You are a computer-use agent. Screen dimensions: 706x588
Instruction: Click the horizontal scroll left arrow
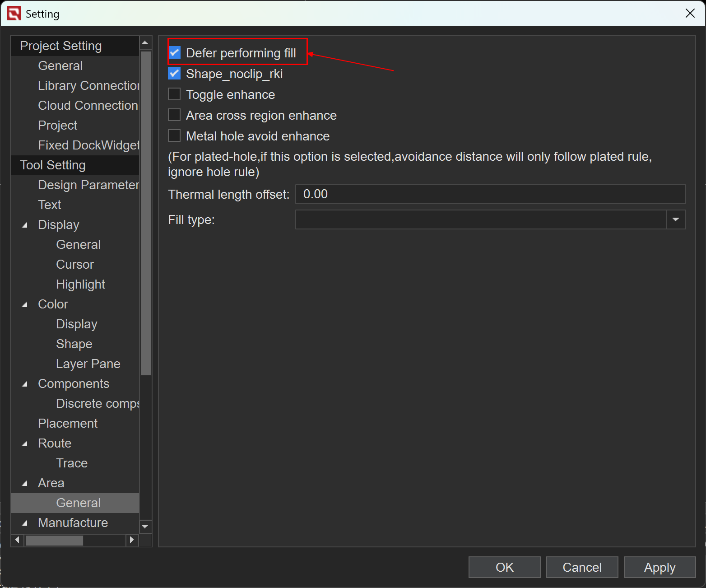[x=17, y=540]
